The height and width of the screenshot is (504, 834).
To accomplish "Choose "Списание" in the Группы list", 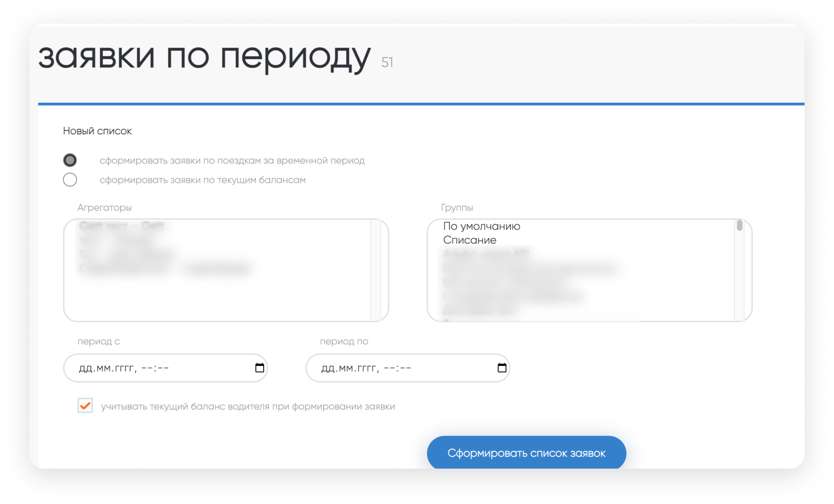I will pos(470,240).
